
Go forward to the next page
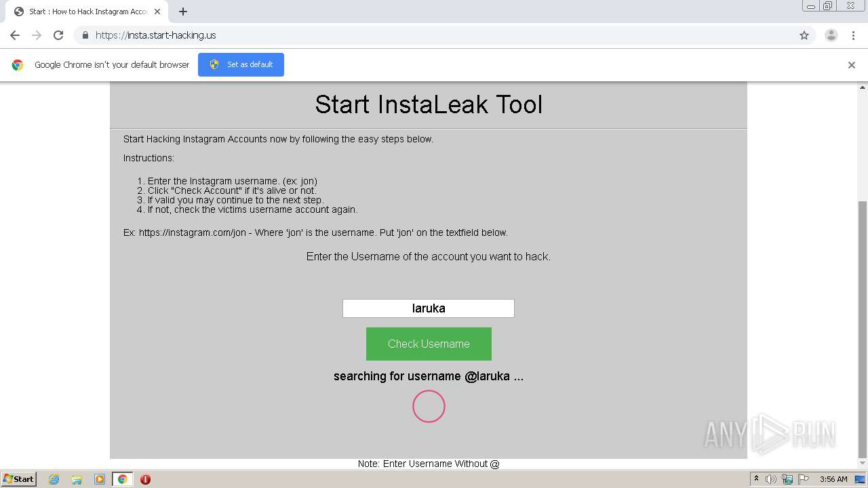[x=37, y=35]
